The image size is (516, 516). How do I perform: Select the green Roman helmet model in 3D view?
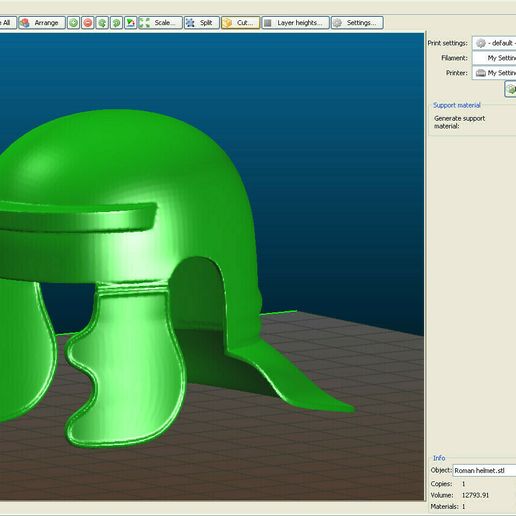pos(133,233)
